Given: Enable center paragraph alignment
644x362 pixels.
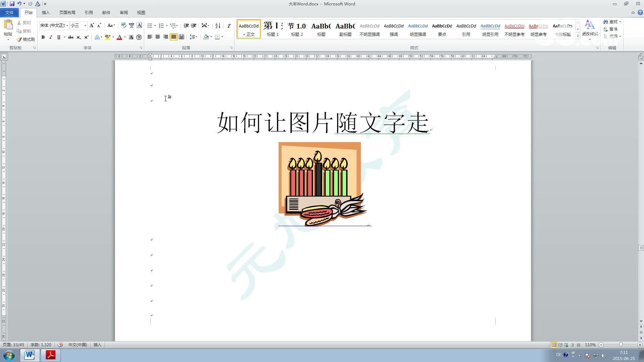Looking at the screenshot, I should 158,37.
